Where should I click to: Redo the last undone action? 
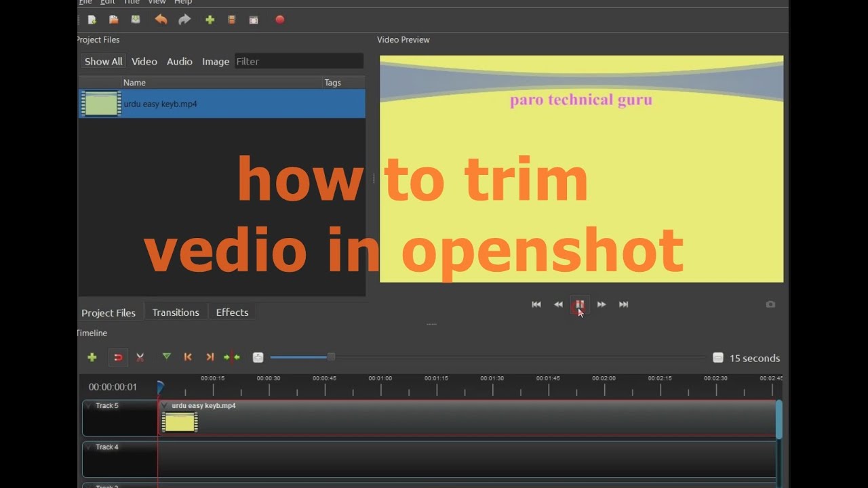(184, 20)
